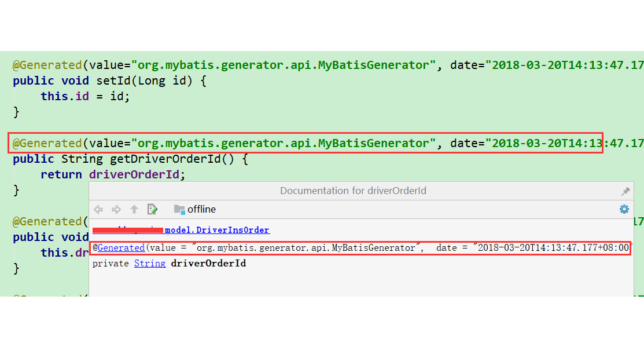
Task: Click the 'Documentation for driverOrderId' title
Action: (x=353, y=191)
